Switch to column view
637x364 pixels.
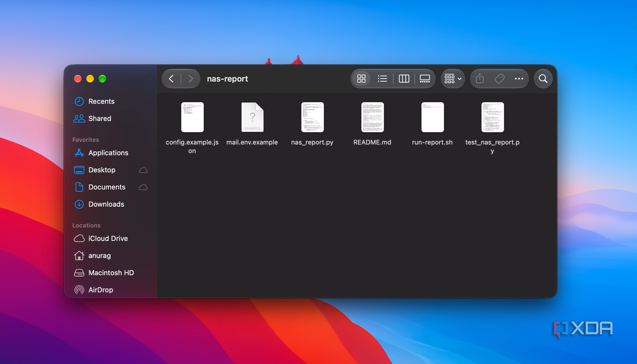[404, 79]
